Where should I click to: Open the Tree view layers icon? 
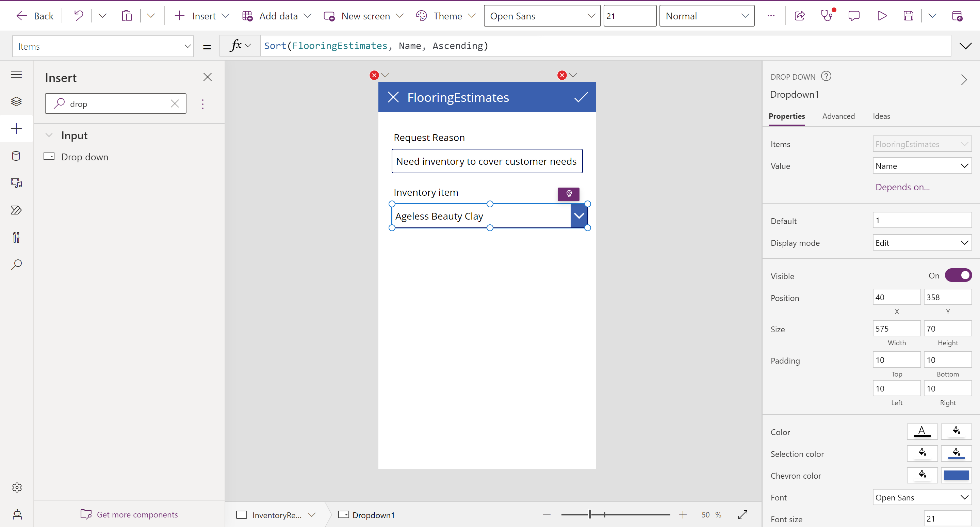click(x=16, y=101)
